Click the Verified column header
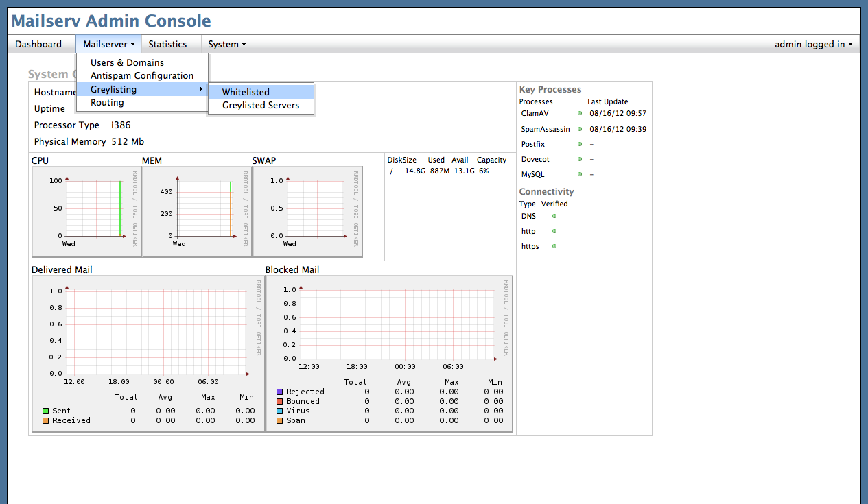The width and height of the screenshot is (868, 504). pos(554,204)
